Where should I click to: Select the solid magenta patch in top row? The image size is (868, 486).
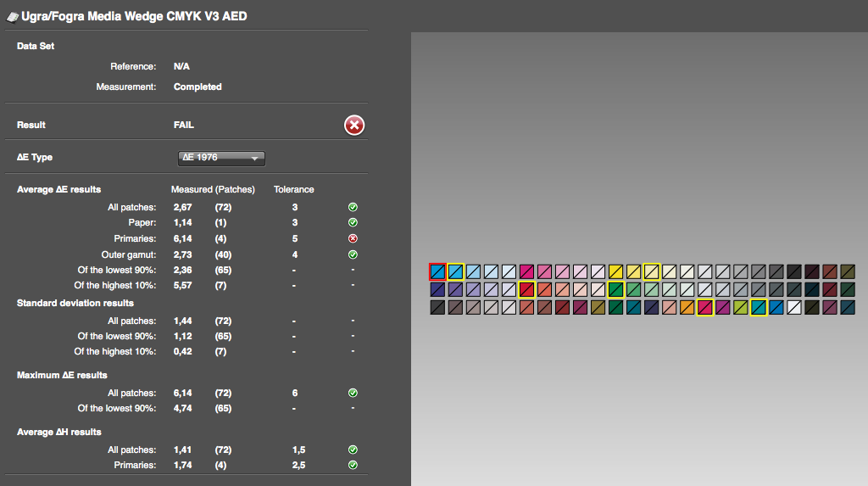(526, 271)
